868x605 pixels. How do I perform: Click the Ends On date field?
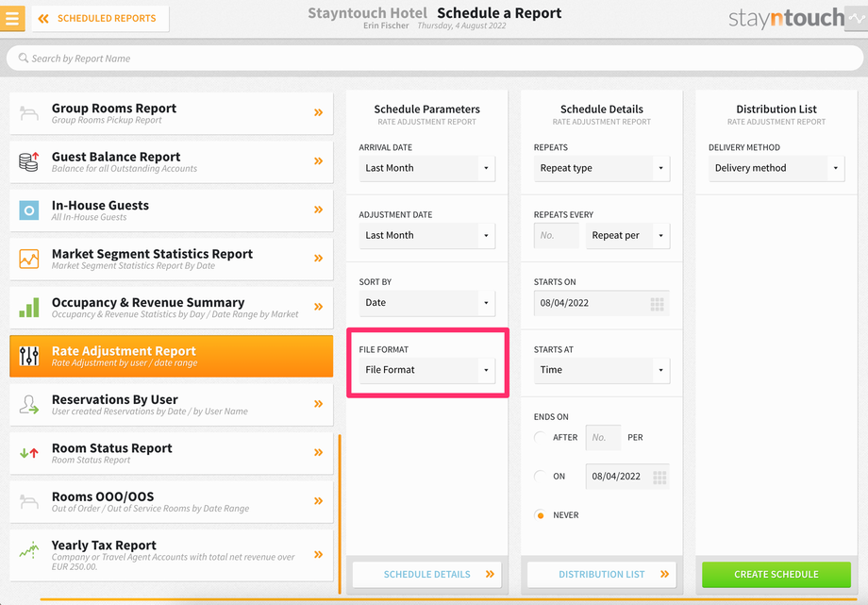coord(627,477)
